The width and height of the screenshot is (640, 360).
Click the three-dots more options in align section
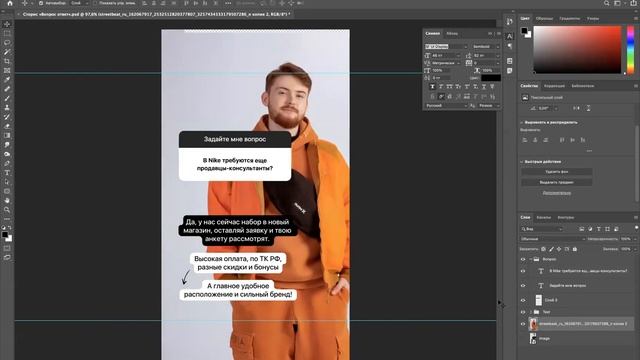[589, 151]
